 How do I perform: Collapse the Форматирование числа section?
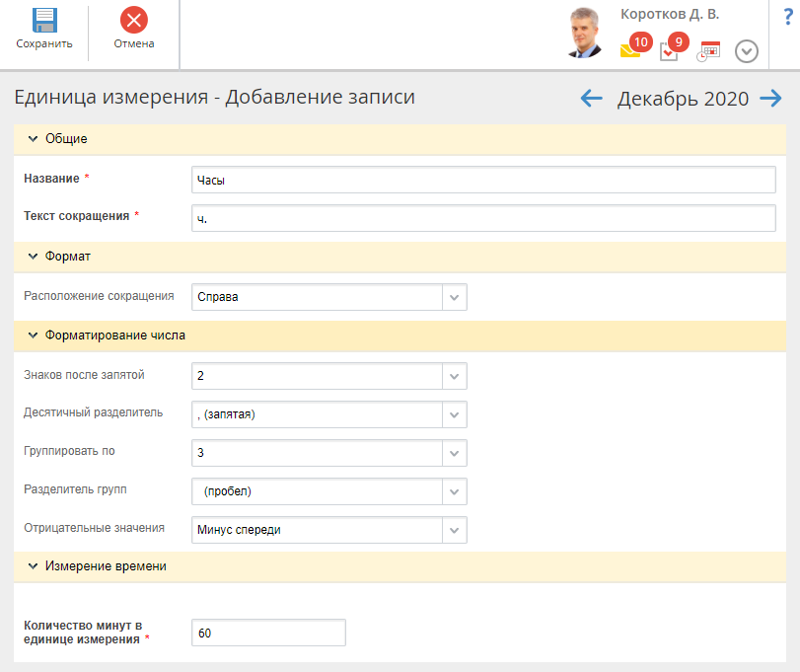click(33, 336)
